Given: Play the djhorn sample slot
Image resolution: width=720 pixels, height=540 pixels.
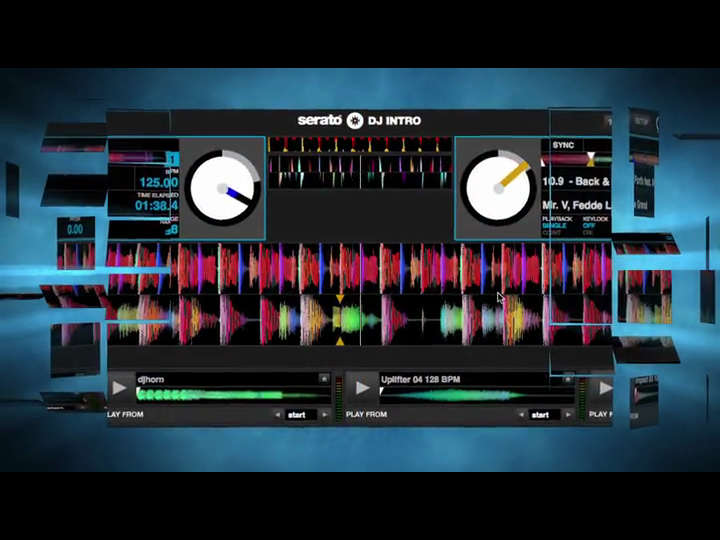Looking at the screenshot, I should pyautogui.click(x=120, y=388).
